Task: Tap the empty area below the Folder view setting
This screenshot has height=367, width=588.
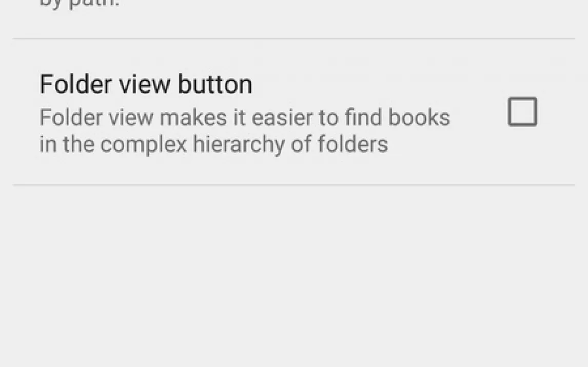Action: pos(294,275)
